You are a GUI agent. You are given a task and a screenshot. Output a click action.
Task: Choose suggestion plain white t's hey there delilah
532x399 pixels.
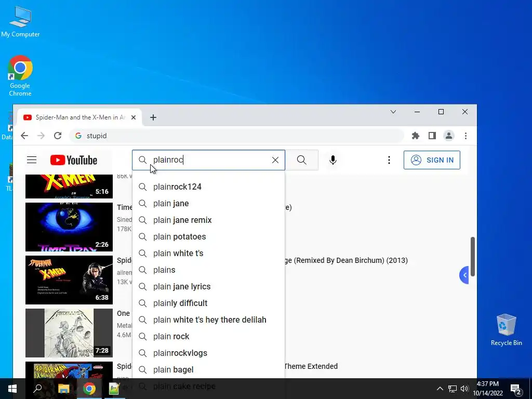point(208,320)
